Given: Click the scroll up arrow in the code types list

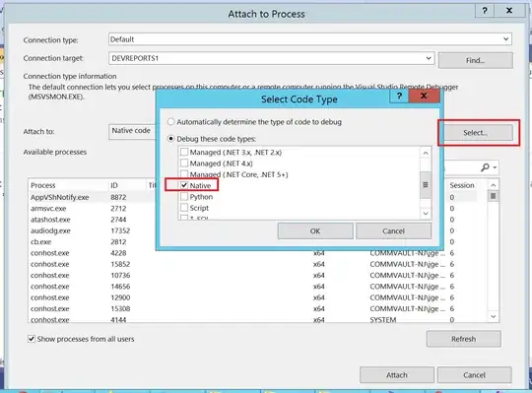Looking at the screenshot, I should click(426, 153).
